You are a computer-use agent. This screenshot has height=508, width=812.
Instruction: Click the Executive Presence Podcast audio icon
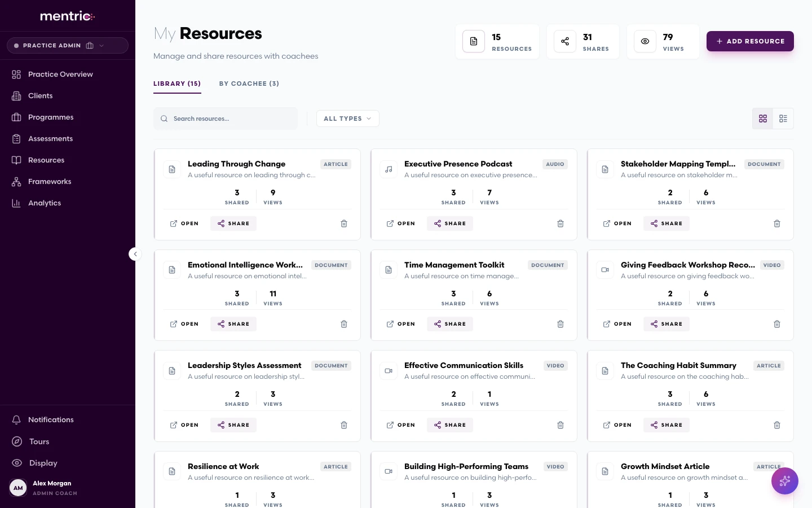[x=389, y=169]
